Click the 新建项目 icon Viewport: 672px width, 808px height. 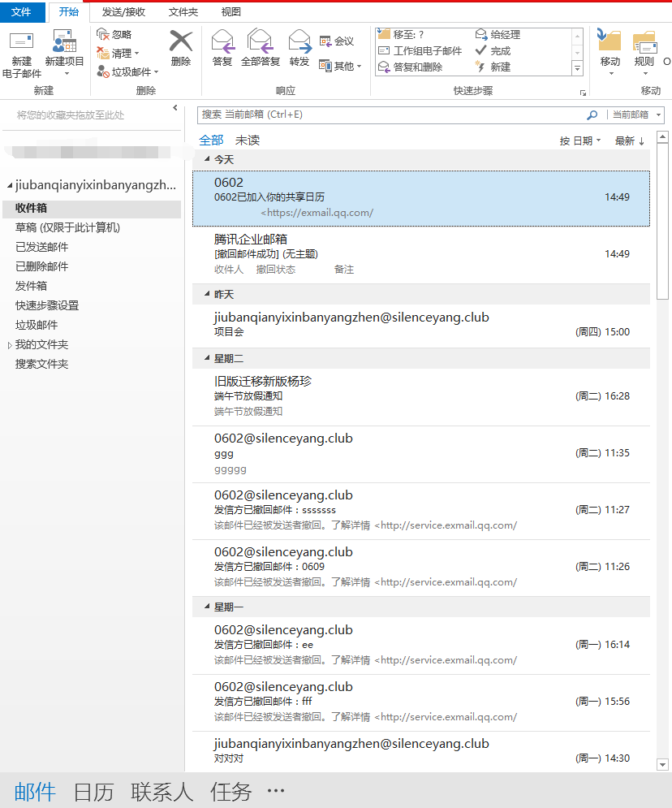click(64, 41)
